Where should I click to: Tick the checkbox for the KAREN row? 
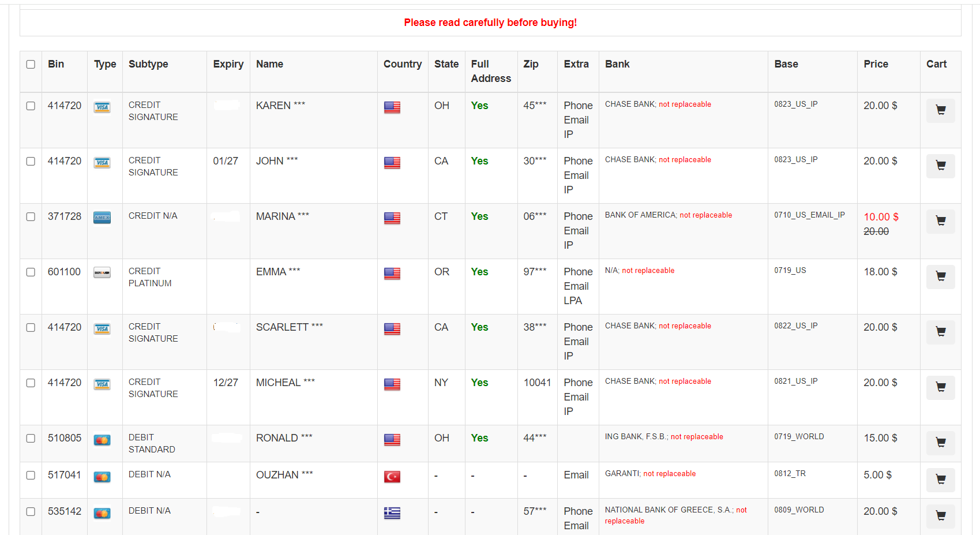(31, 106)
